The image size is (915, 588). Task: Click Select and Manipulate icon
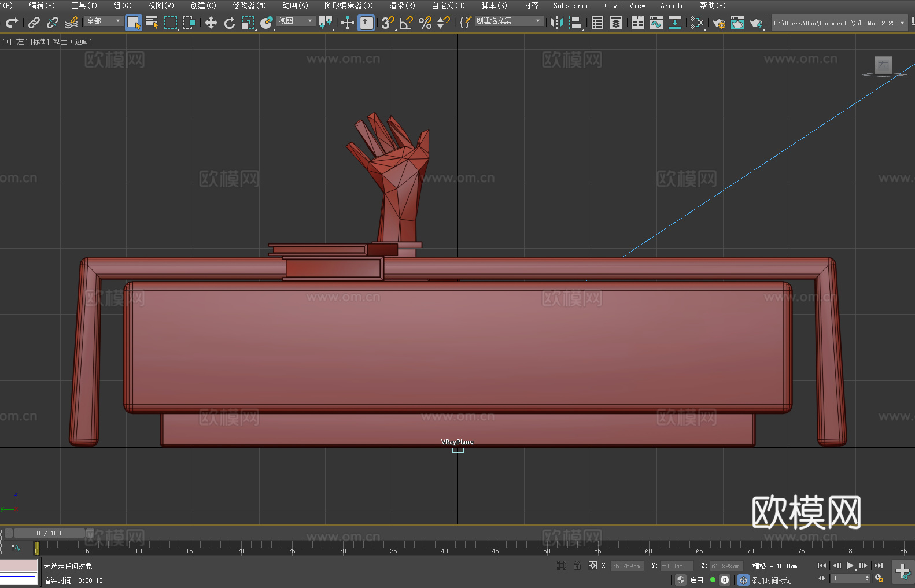click(x=348, y=23)
